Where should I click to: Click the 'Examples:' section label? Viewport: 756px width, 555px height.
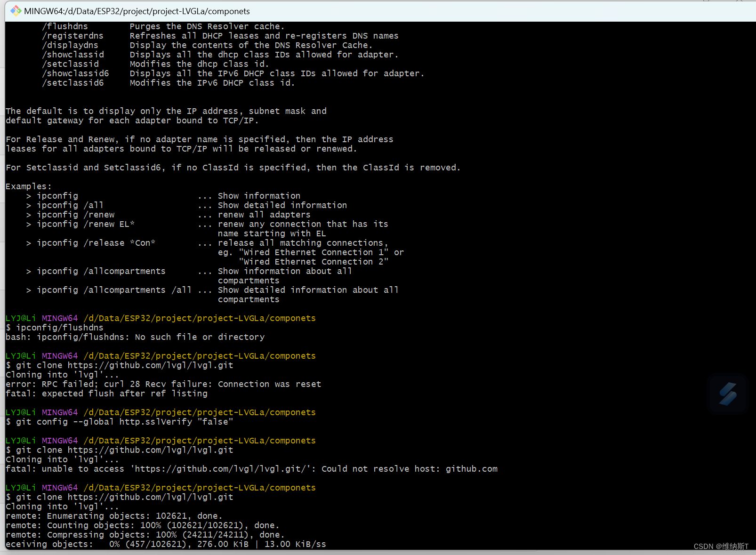click(27, 186)
